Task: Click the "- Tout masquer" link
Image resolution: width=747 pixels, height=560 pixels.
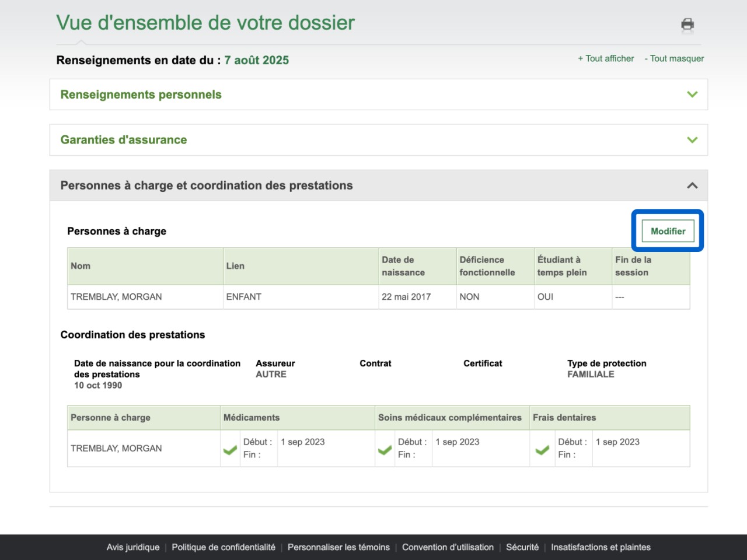Action: click(674, 58)
